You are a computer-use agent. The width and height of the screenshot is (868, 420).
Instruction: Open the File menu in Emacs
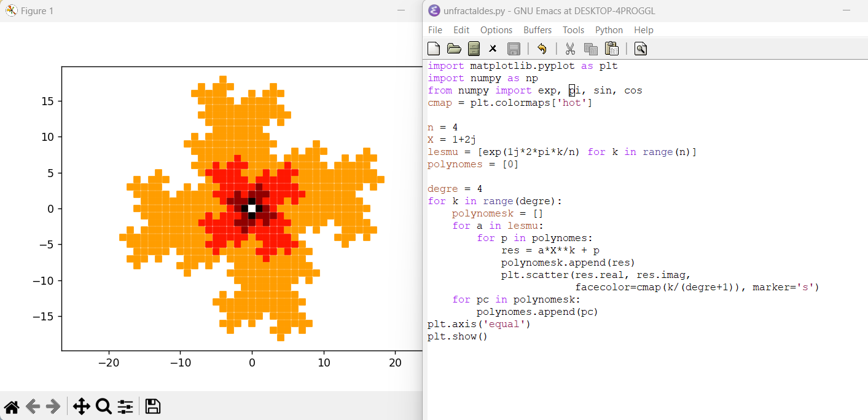435,30
